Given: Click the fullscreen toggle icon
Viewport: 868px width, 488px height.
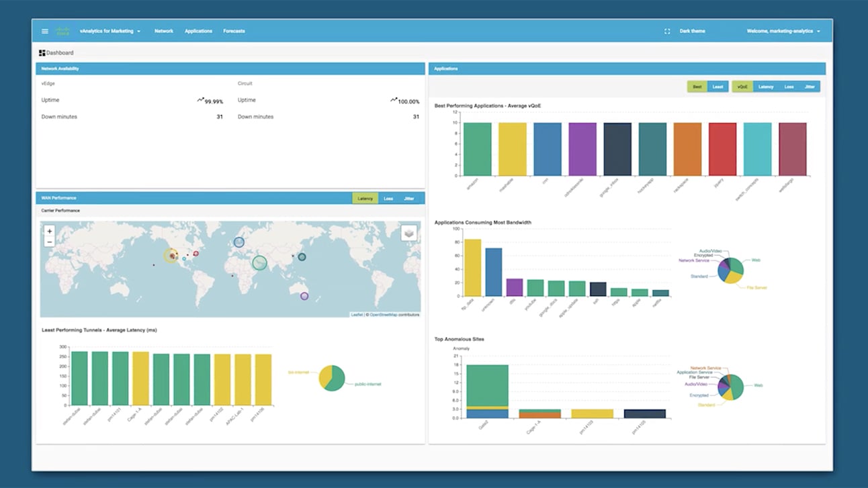Looking at the screenshot, I should point(667,30).
